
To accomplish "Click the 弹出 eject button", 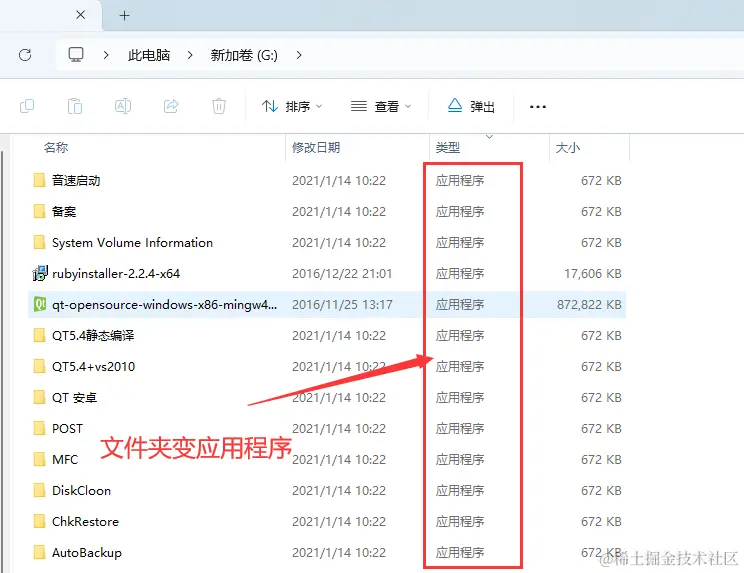I will coord(471,106).
